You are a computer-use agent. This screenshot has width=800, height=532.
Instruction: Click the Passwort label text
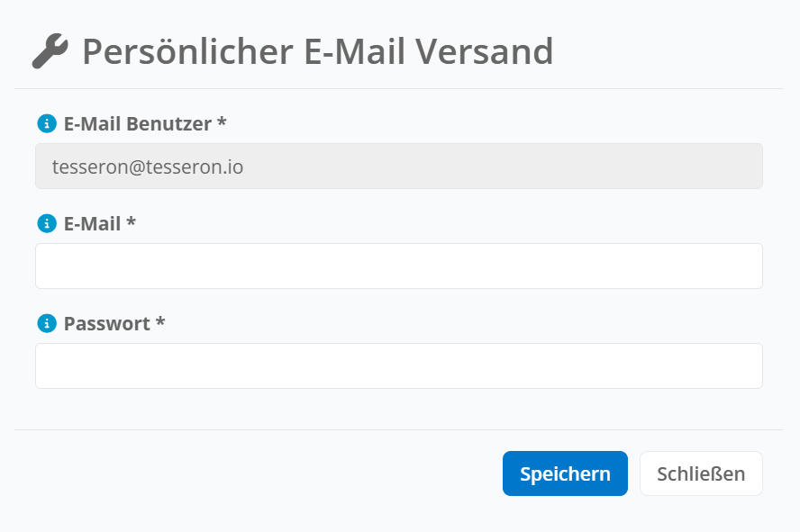(x=106, y=323)
